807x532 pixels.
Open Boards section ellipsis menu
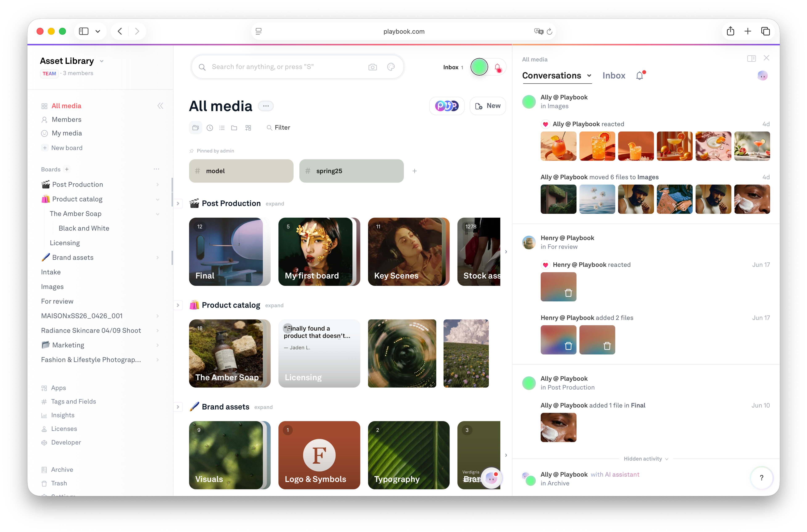(x=157, y=169)
